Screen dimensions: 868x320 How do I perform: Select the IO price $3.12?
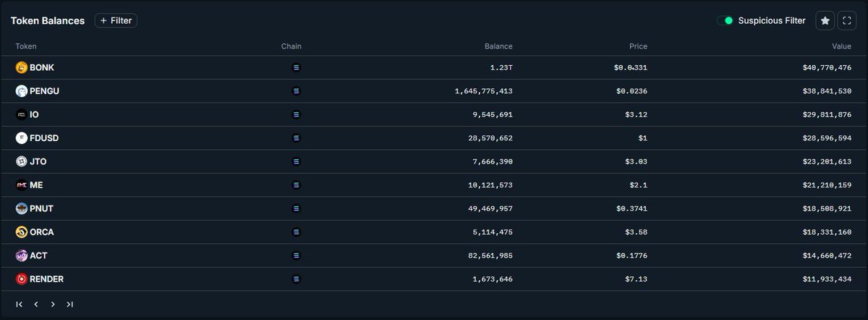(637, 114)
